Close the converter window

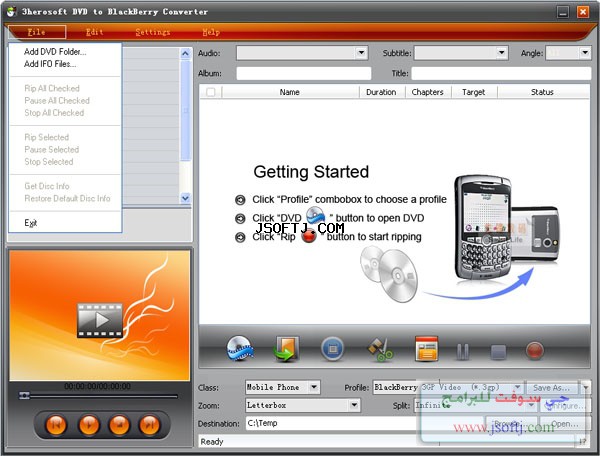[x=583, y=12]
